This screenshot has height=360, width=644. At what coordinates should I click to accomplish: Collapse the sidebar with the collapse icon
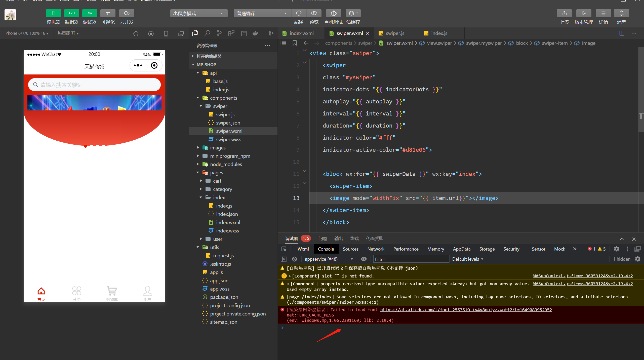pos(272,33)
